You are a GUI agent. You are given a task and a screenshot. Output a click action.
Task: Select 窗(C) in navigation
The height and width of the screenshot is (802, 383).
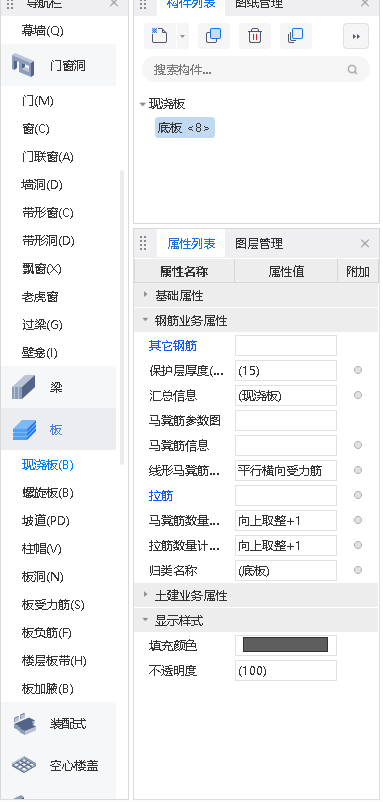pyautogui.click(x=35, y=129)
